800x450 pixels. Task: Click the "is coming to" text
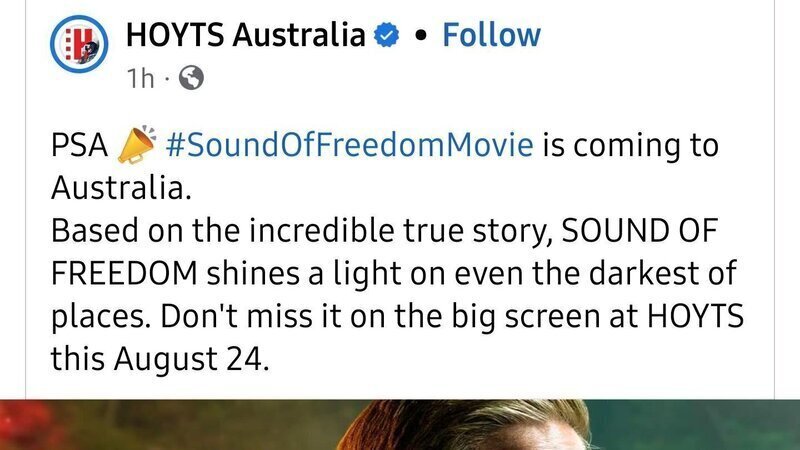(631, 146)
